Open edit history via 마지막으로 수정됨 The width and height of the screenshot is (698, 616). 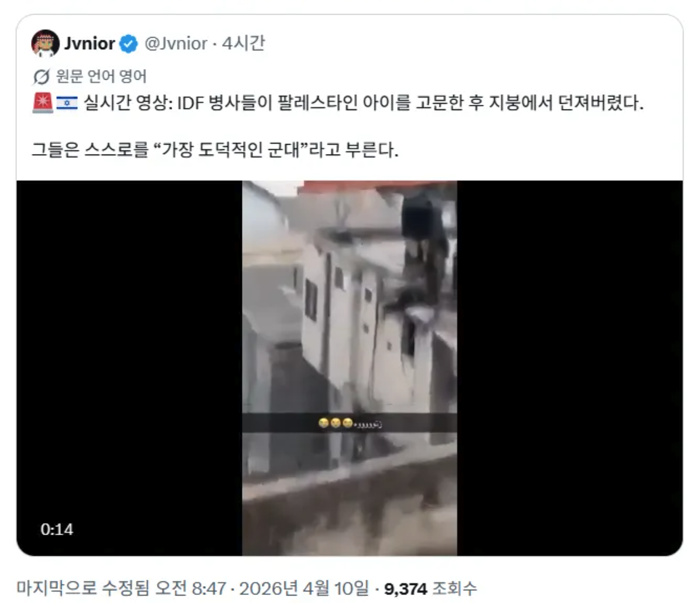coord(84,588)
